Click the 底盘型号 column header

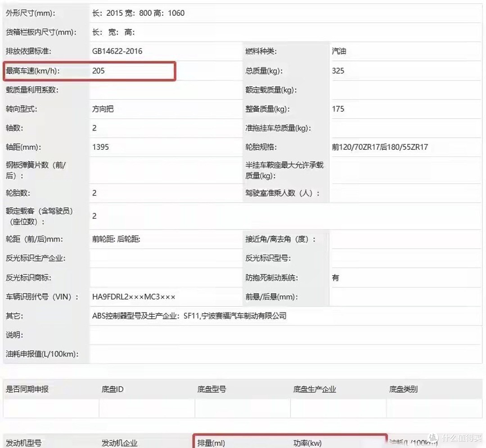point(211,389)
